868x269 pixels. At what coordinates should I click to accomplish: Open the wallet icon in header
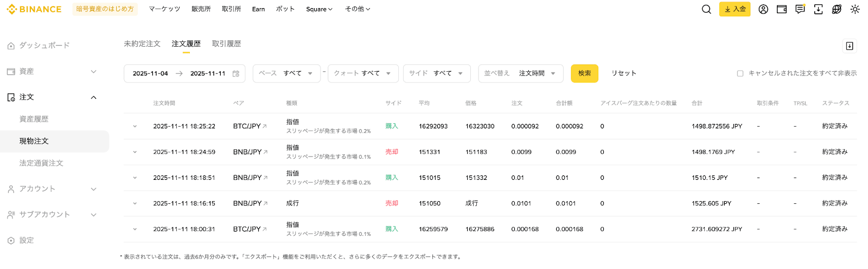tap(782, 9)
